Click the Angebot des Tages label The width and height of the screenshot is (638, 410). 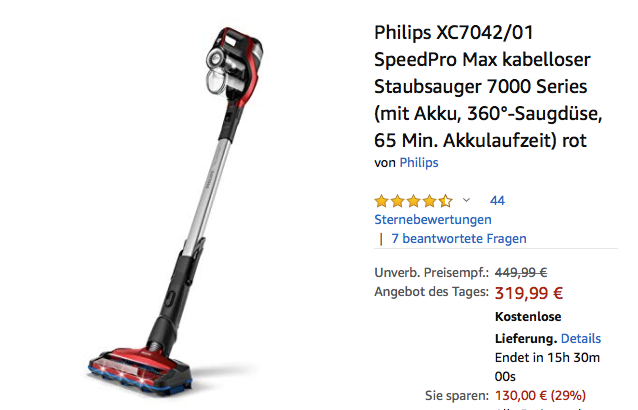click(431, 292)
